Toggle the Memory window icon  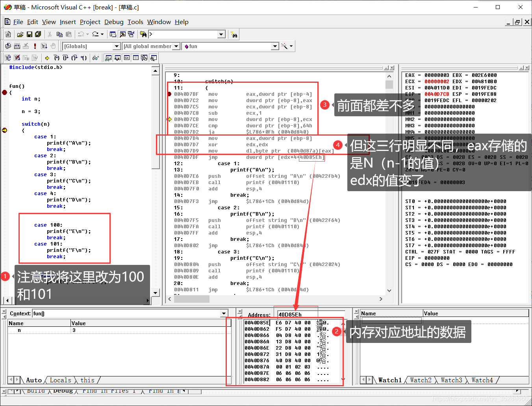pyautogui.click(x=135, y=58)
